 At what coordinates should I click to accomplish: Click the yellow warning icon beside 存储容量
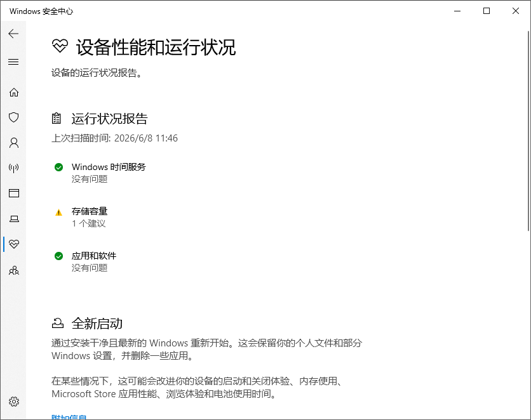click(58, 213)
